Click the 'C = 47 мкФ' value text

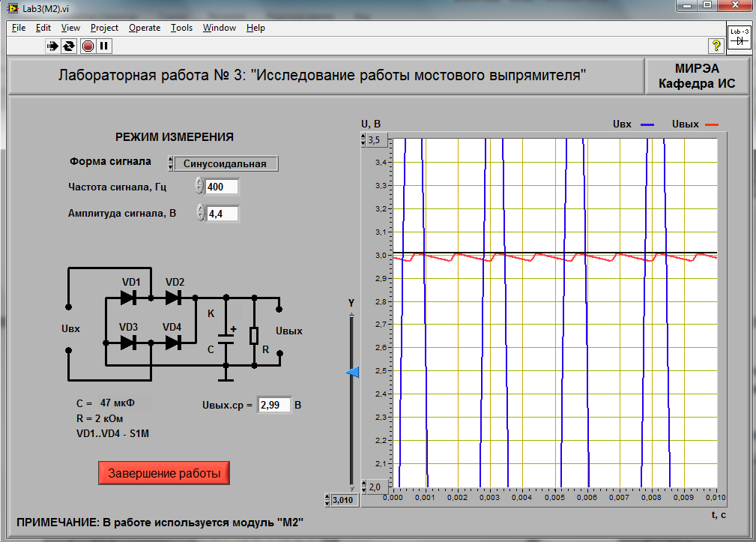106,403
